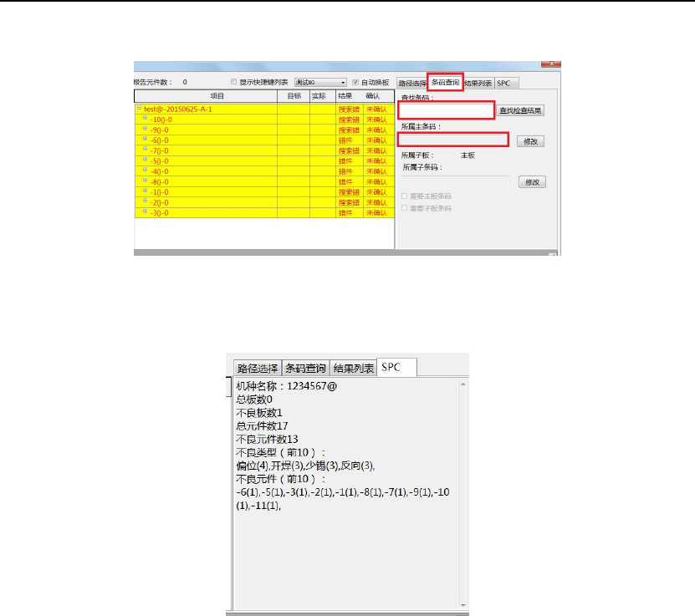This screenshot has height=616, width=695.
Task: Click 搜索错 result in -2()-0 row
Action: 349,203
